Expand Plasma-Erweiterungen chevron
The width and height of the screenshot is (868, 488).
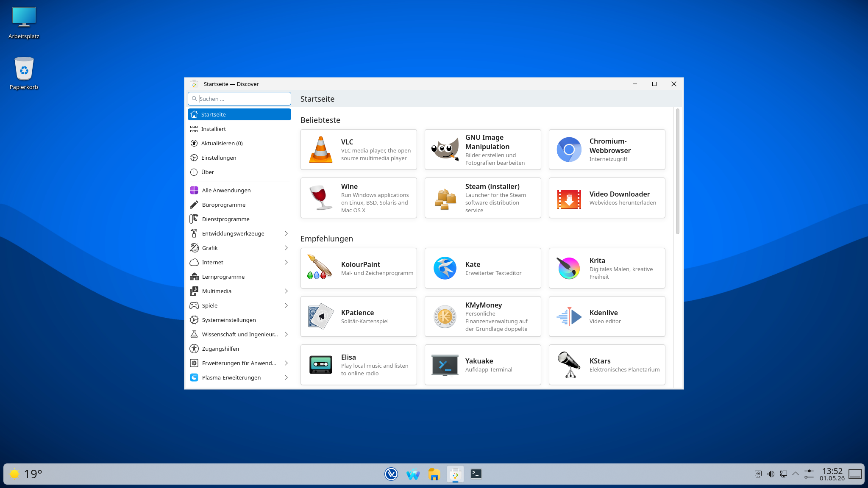[286, 377]
